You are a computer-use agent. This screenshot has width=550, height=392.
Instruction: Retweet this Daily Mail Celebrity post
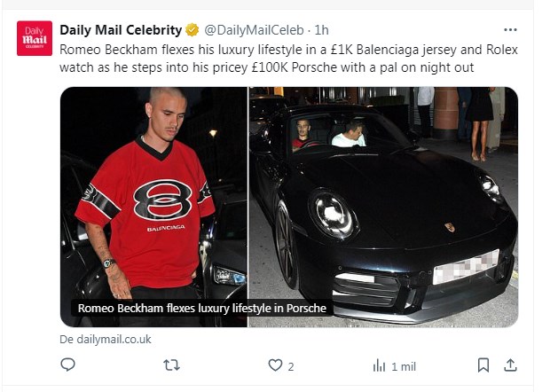click(x=172, y=365)
